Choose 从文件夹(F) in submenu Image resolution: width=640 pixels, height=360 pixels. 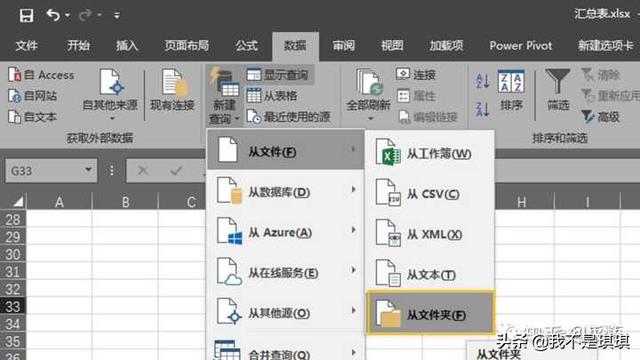(x=430, y=313)
